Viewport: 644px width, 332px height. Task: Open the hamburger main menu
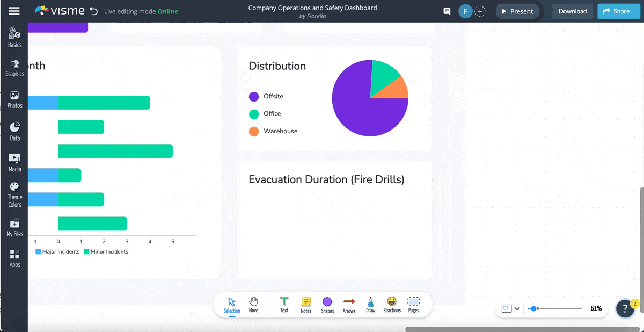[x=14, y=11]
